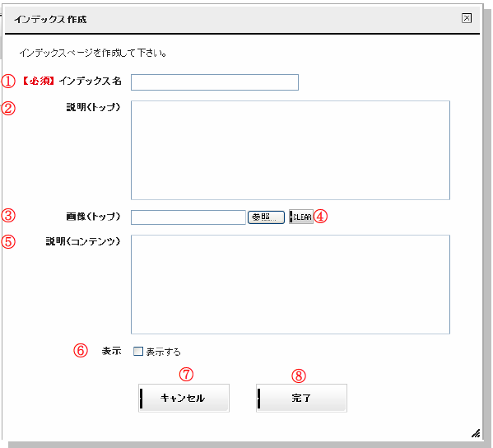493x448 pixels.
Task: Click the 画像(トップ) file path field
Action: (188, 217)
